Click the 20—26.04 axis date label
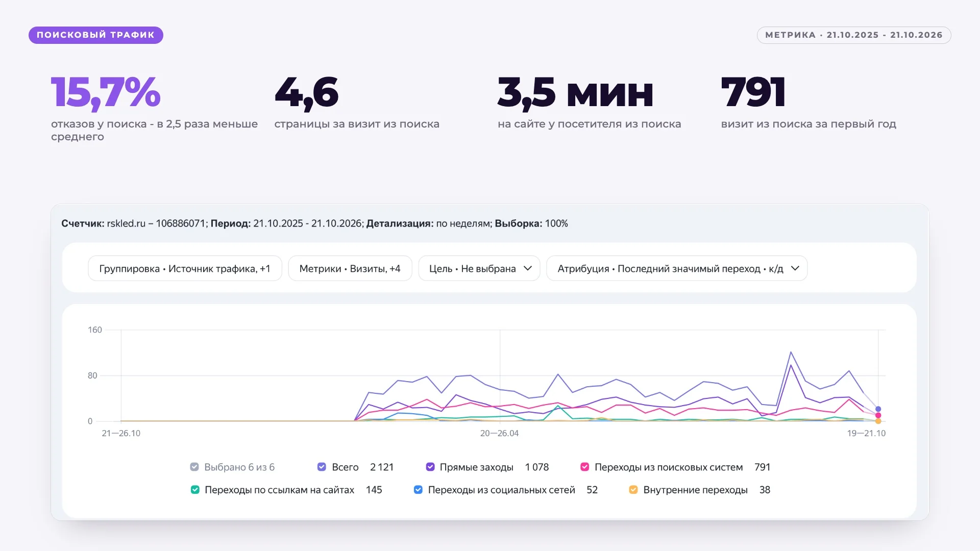980x551 pixels. [499, 433]
